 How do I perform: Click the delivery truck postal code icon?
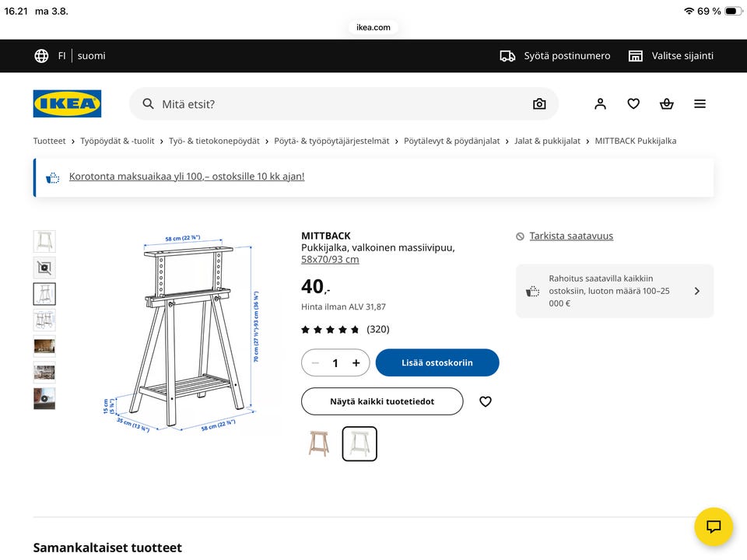tap(507, 56)
